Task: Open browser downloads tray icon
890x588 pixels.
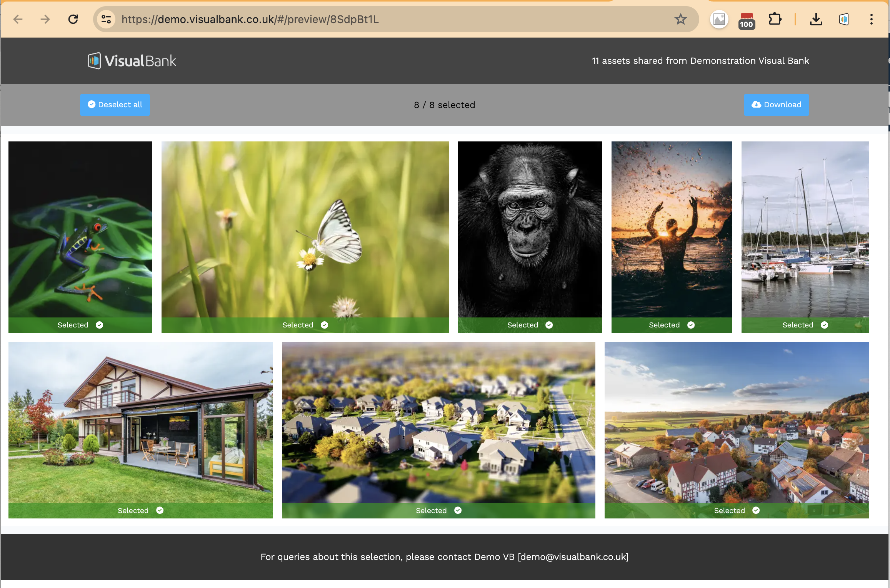Action: point(816,19)
